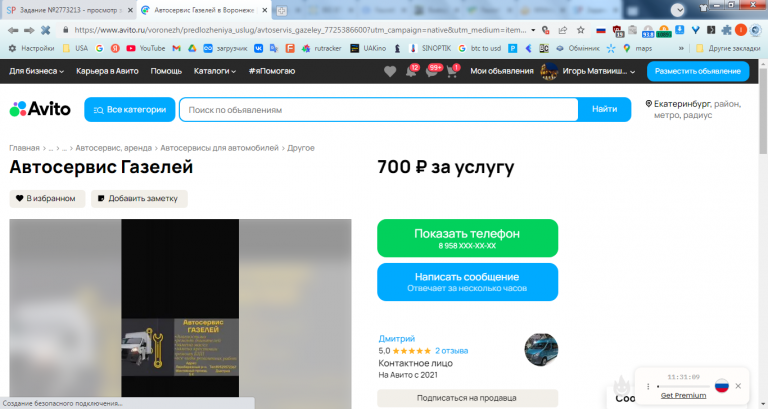Click Подписаться на продавца button
The height and width of the screenshot is (409, 768).
tap(467, 398)
